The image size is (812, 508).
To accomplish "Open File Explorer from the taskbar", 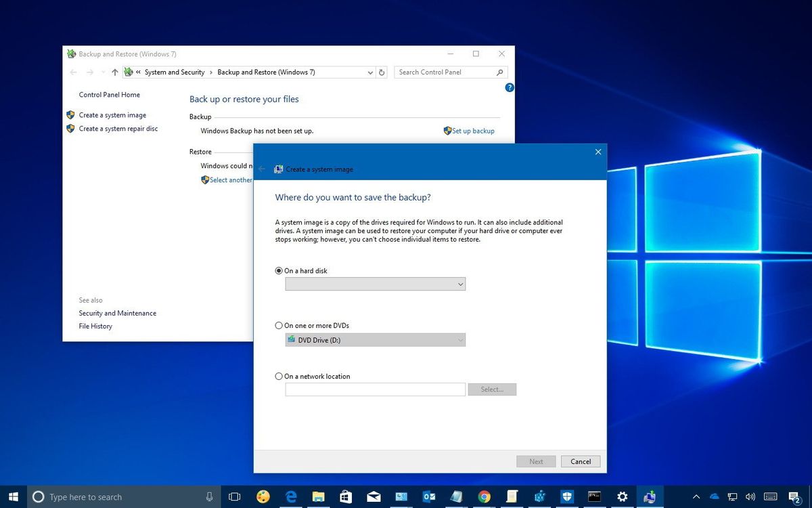I will [318, 496].
